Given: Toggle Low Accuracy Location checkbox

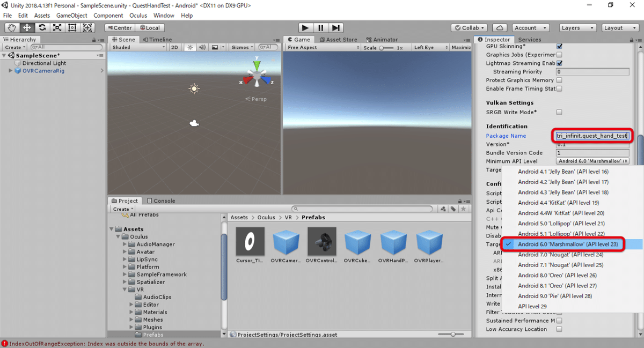Looking at the screenshot, I should [x=560, y=329].
